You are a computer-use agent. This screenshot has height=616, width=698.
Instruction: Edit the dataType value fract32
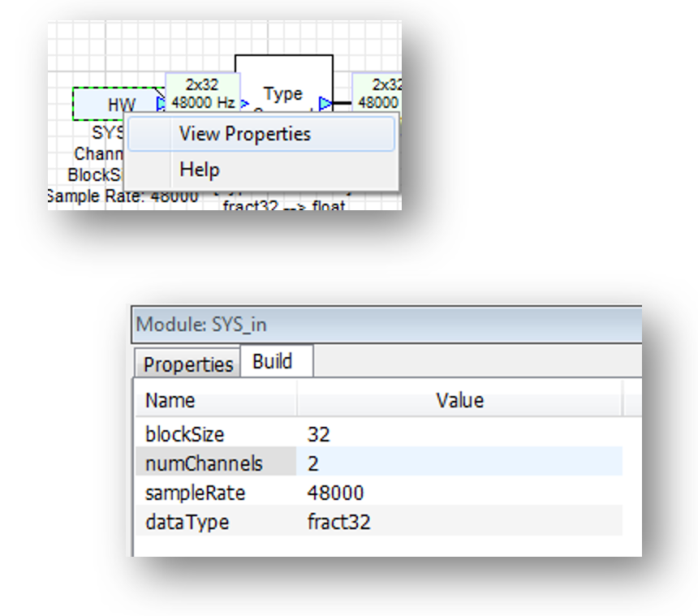point(459,521)
